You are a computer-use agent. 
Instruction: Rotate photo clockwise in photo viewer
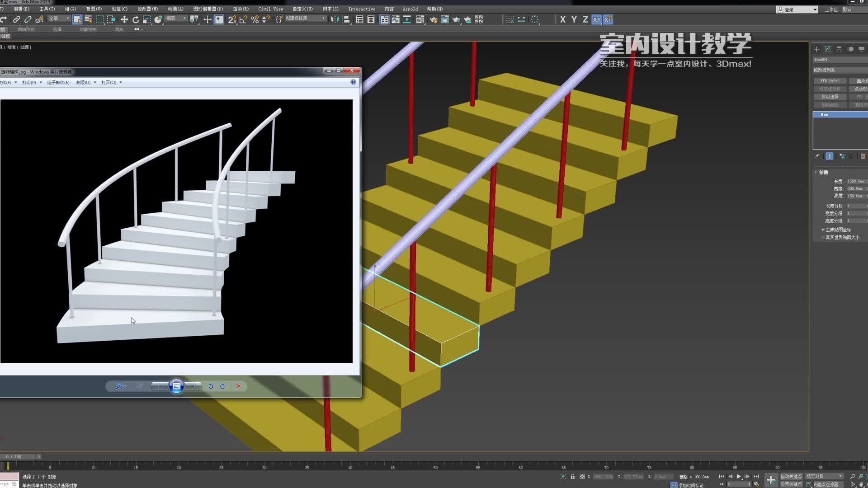pyautogui.click(x=222, y=386)
